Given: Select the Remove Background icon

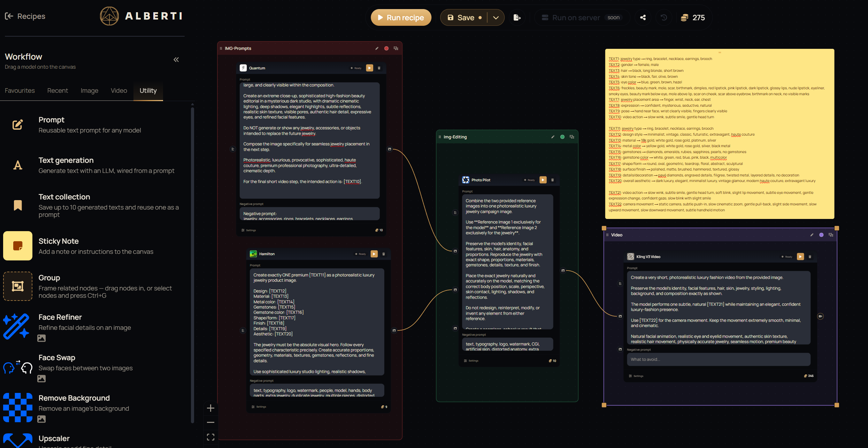Looking at the screenshot, I should click(x=18, y=407).
